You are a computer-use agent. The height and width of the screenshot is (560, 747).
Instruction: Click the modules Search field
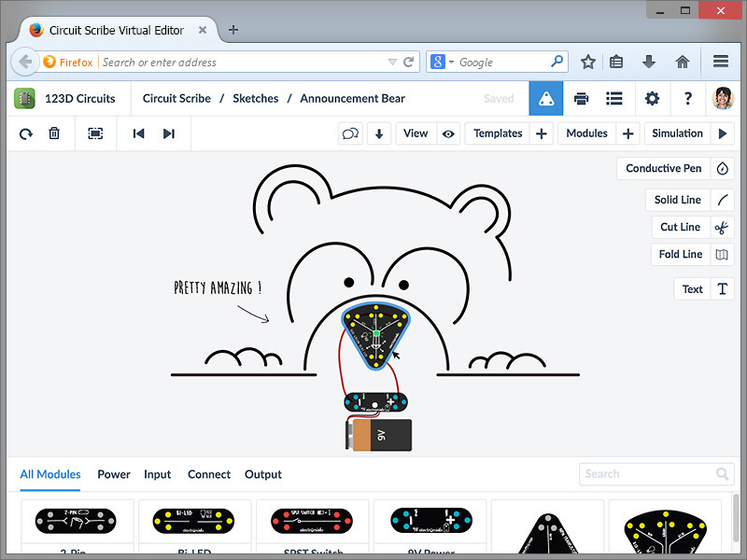(x=656, y=474)
